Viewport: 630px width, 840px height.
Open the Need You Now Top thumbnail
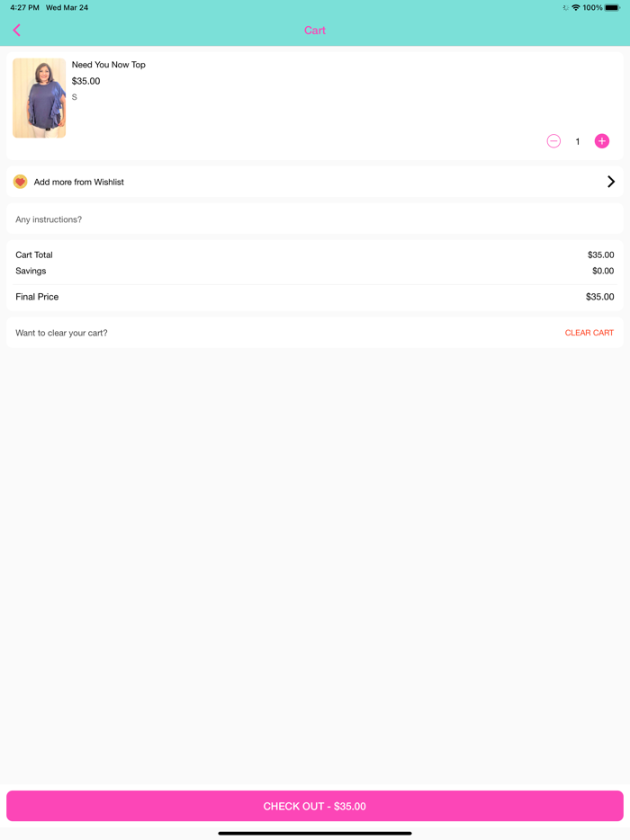(x=40, y=98)
